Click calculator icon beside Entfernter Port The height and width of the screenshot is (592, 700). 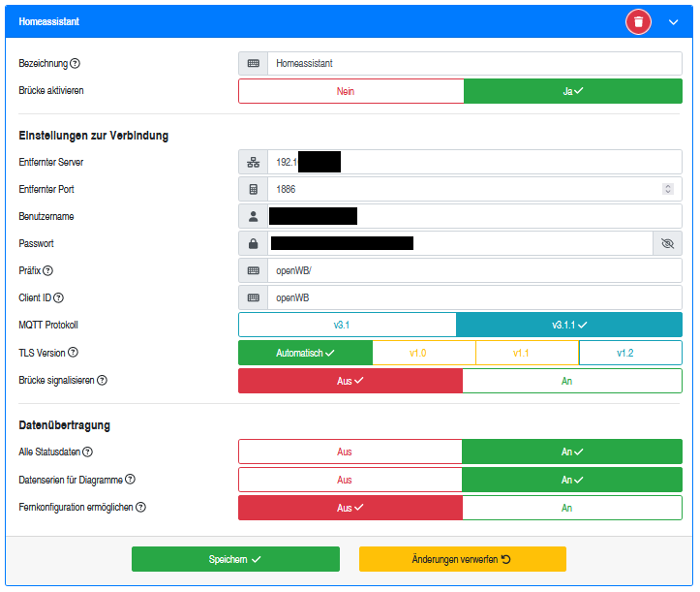(253, 190)
